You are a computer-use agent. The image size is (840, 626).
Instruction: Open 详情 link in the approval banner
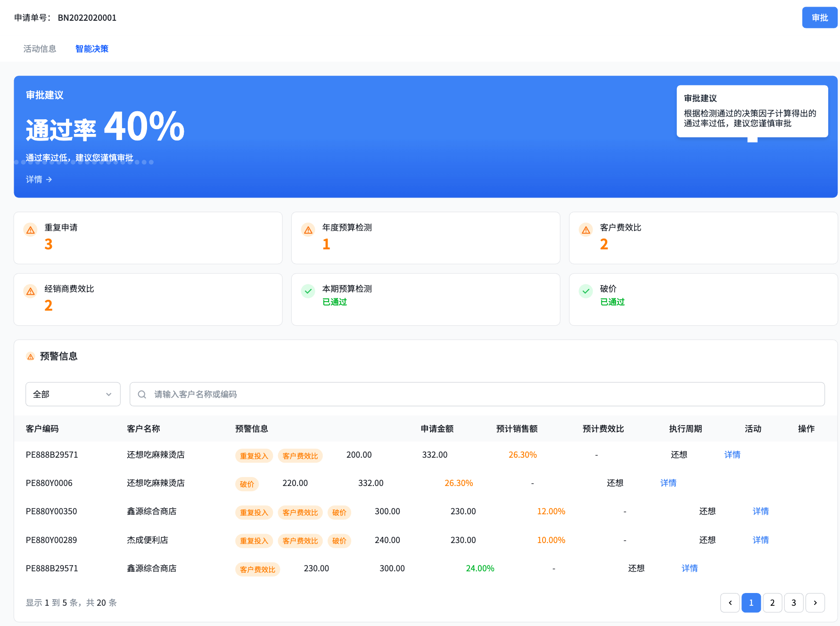(39, 180)
